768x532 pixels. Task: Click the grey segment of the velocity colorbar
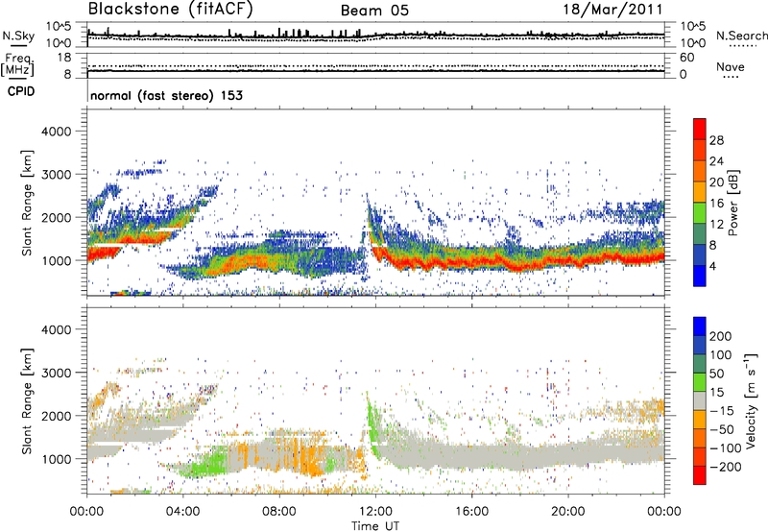pyautogui.click(x=700, y=400)
